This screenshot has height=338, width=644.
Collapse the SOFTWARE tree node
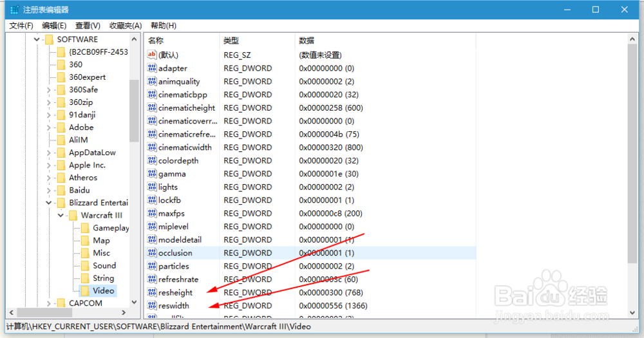(x=37, y=39)
